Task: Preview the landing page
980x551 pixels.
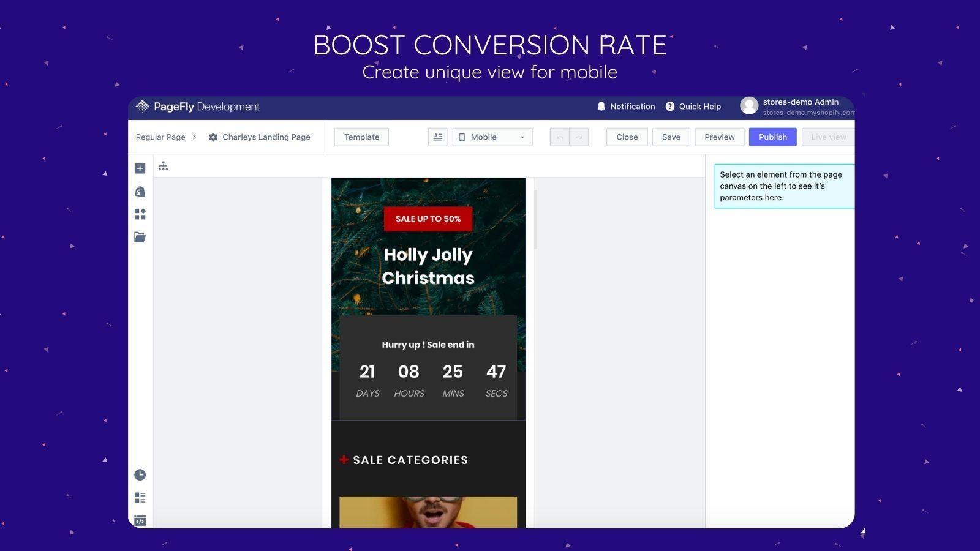Action: click(719, 137)
